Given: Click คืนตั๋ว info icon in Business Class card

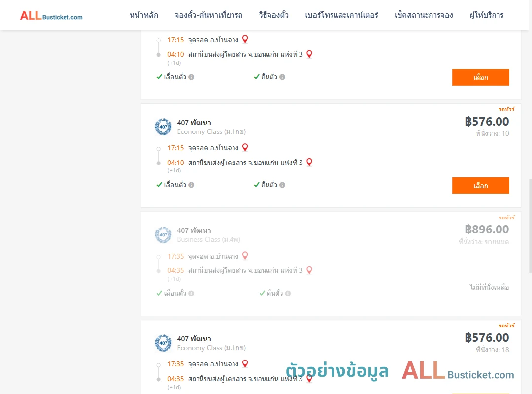Looking at the screenshot, I should coord(288,293).
